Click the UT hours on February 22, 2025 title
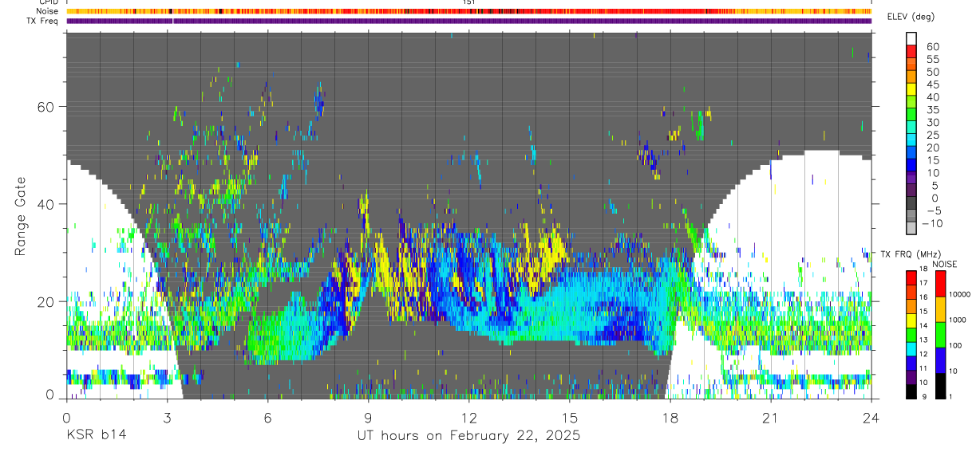Image resolution: width=980 pixels, height=452 pixels. coord(468,436)
